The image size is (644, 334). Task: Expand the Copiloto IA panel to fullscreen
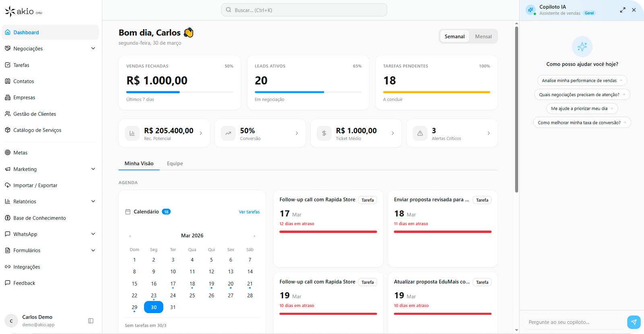click(622, 10)
